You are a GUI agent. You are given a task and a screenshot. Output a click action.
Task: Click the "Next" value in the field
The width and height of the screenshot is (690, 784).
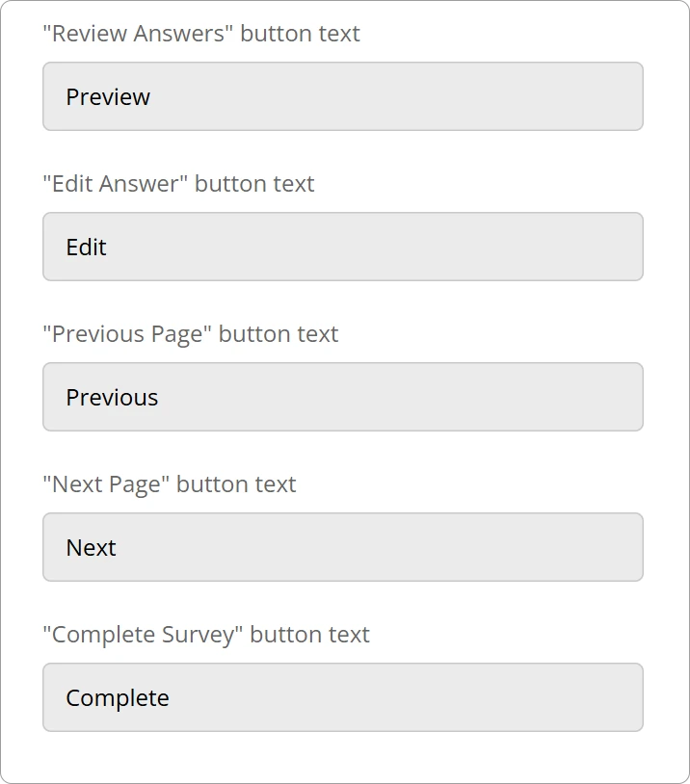pyautogui.click(x=91, y=548)
